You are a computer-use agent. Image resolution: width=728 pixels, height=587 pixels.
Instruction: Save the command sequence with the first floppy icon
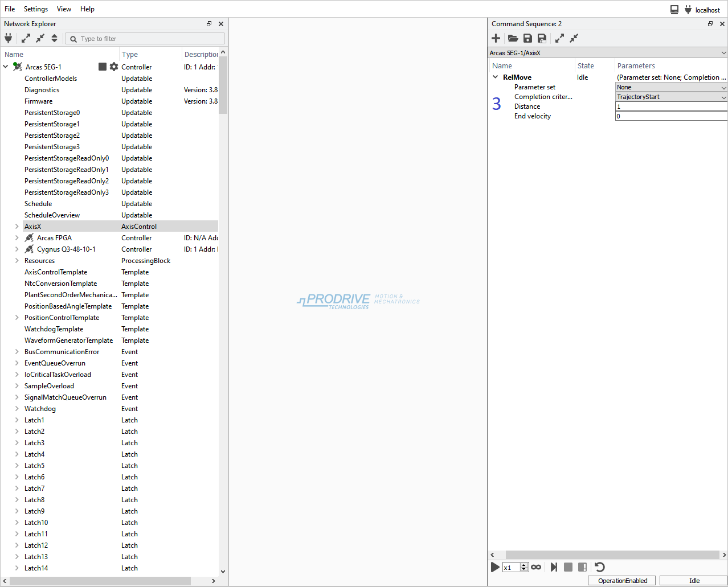tap(527, 38)
